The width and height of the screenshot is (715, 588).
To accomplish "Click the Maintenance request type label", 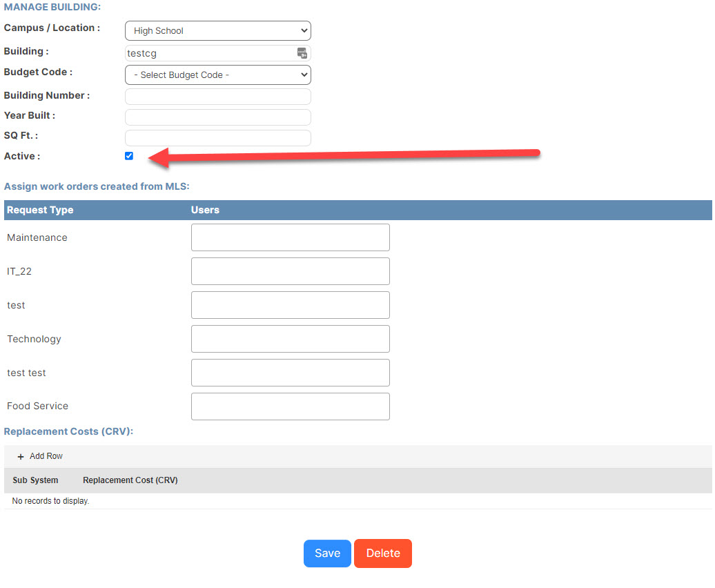I will 37,237.
